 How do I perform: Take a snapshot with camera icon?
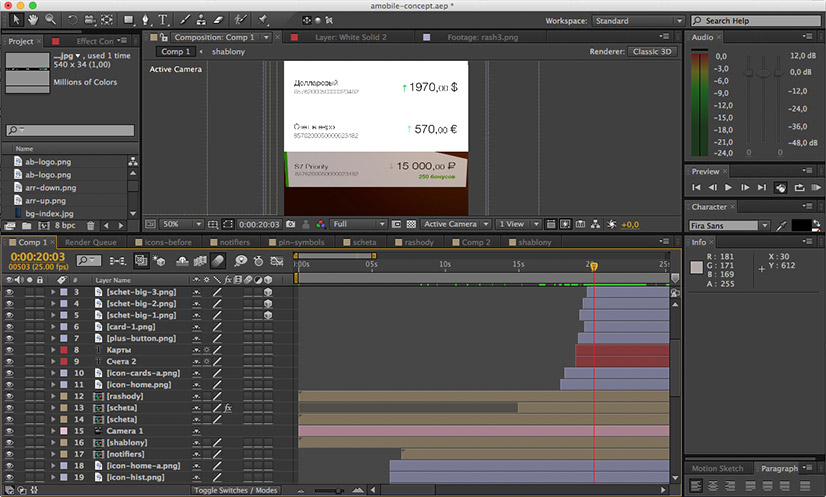[291, 224]
